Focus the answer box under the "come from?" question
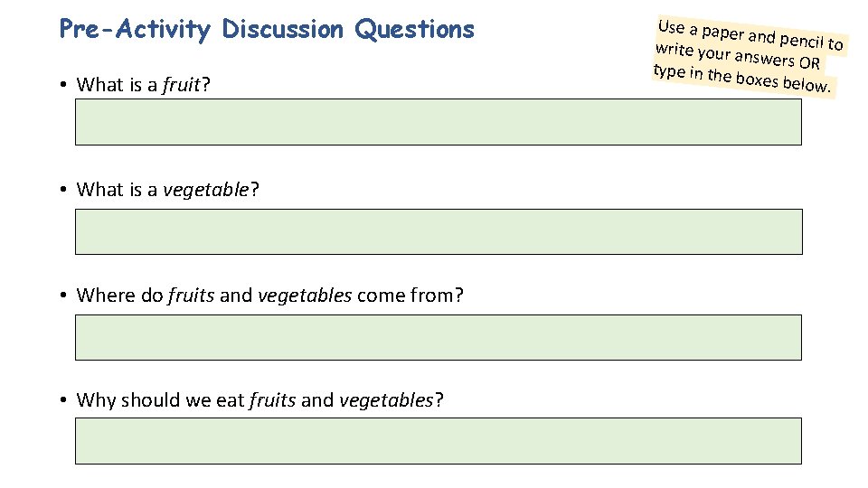 [x=439, y=337]
